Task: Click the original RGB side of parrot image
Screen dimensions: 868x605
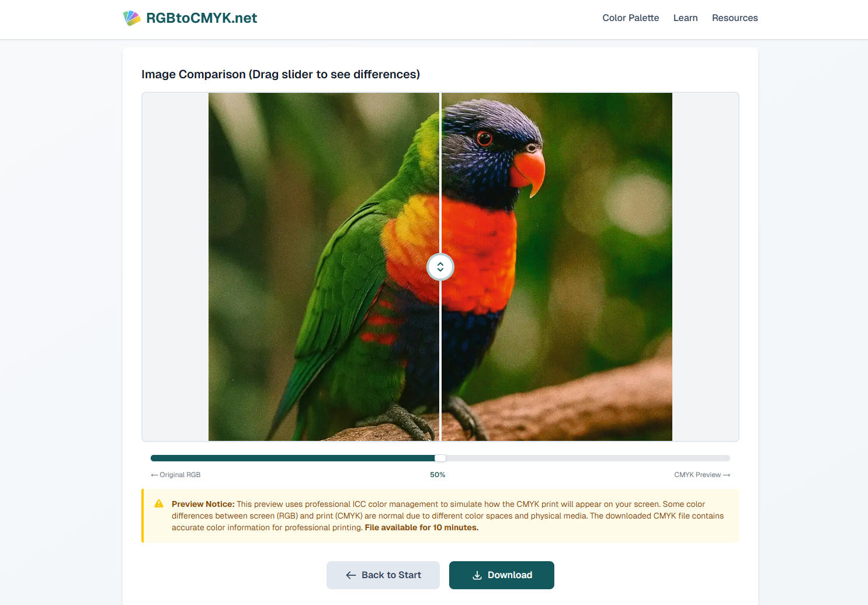Action: pyautogui.click(x=324, y=267)
